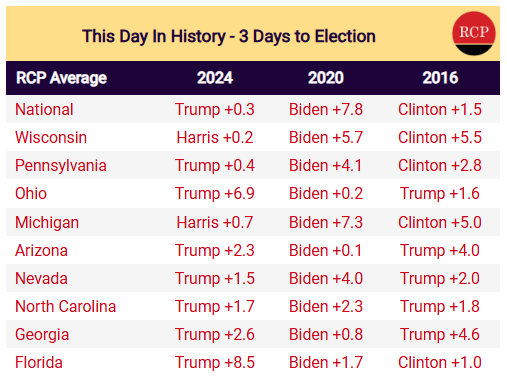Click the Michigan state link

(x=47, y=222)
